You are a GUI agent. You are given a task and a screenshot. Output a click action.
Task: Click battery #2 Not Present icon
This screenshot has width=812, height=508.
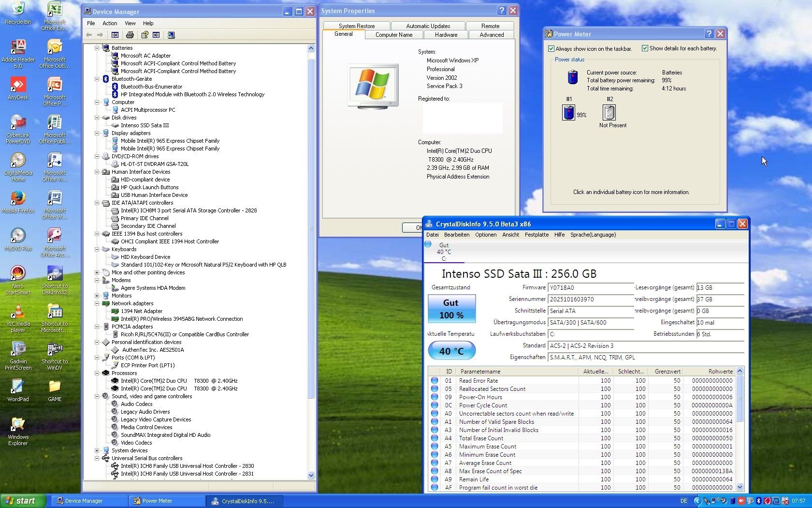[609, 113]
